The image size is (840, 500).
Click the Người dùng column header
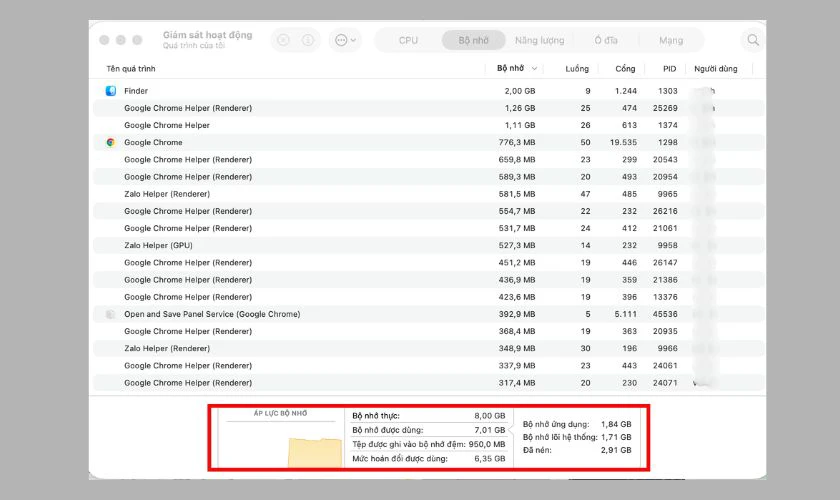click(x=714, y=69)
